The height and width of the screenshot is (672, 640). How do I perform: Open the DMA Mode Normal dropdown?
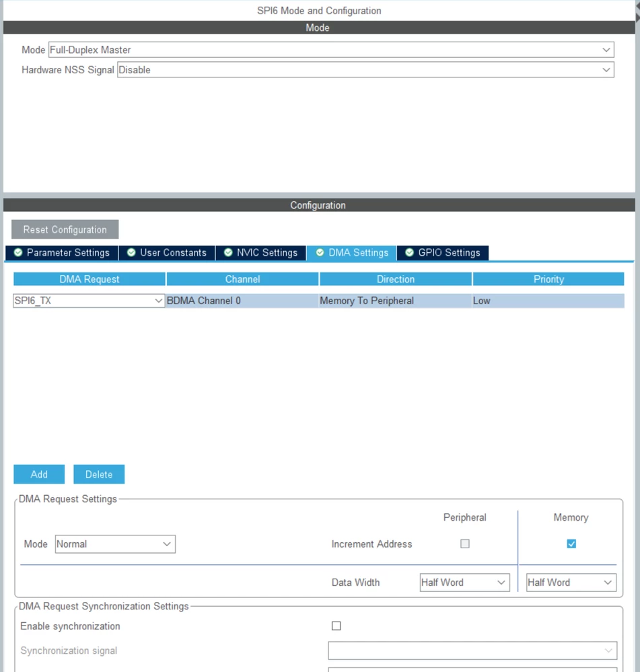[115, 544]
